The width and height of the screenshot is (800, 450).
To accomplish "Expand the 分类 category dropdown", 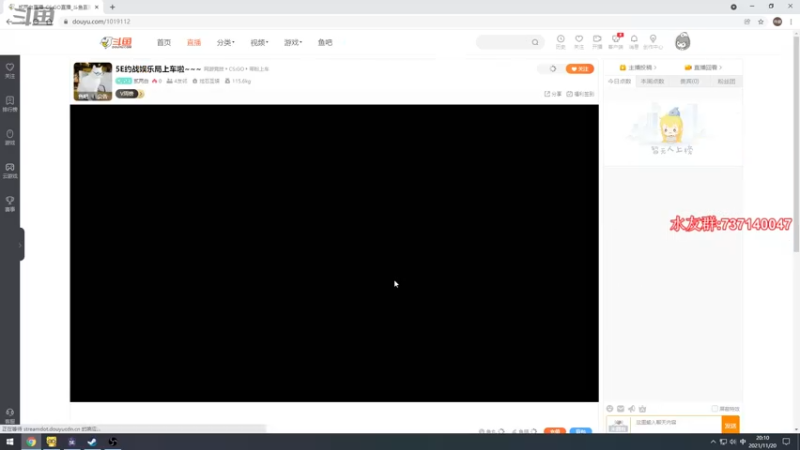I will [226, 43].
